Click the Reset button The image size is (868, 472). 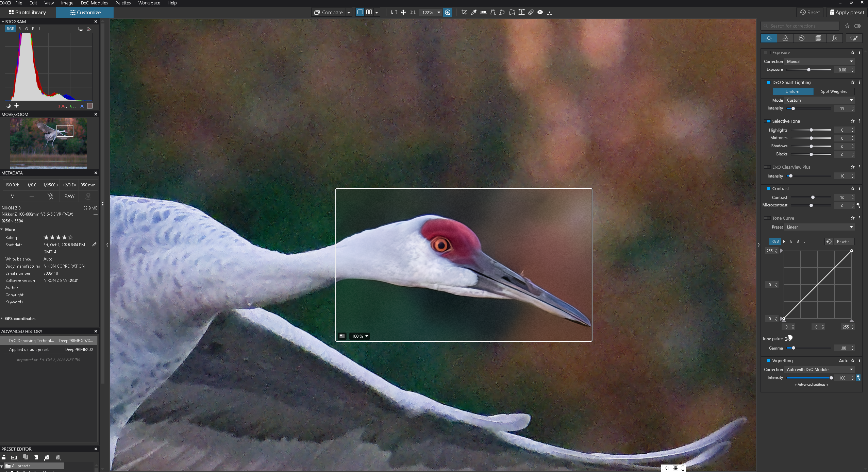point(810,12)
